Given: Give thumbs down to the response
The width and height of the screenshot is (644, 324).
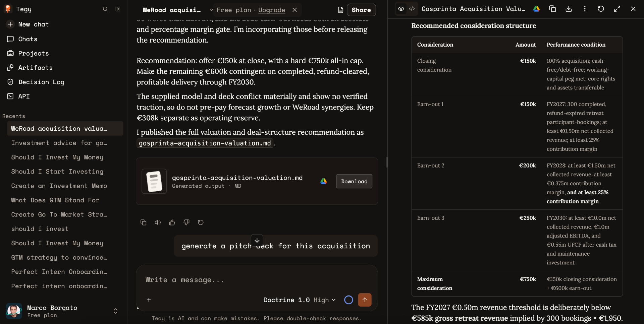Looking at the screenshot, I should coord(186,222).
